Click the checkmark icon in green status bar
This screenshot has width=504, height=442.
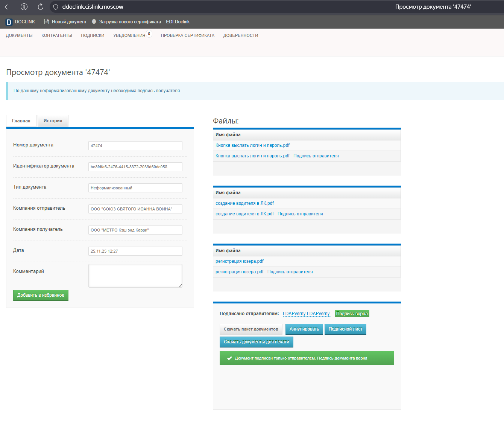click(x=229, y=358)
